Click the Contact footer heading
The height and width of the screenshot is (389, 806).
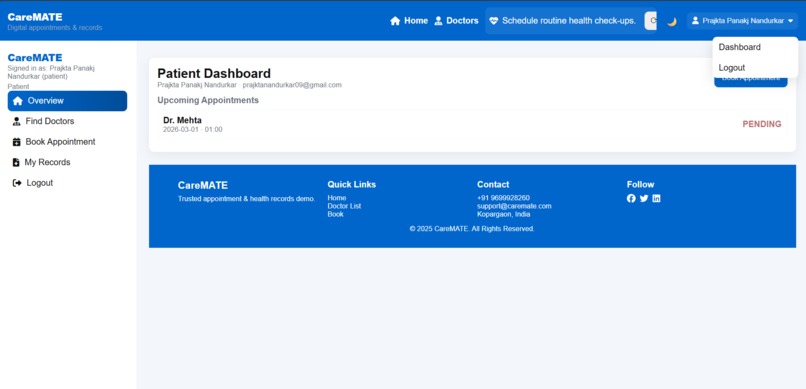pos(493,184)
